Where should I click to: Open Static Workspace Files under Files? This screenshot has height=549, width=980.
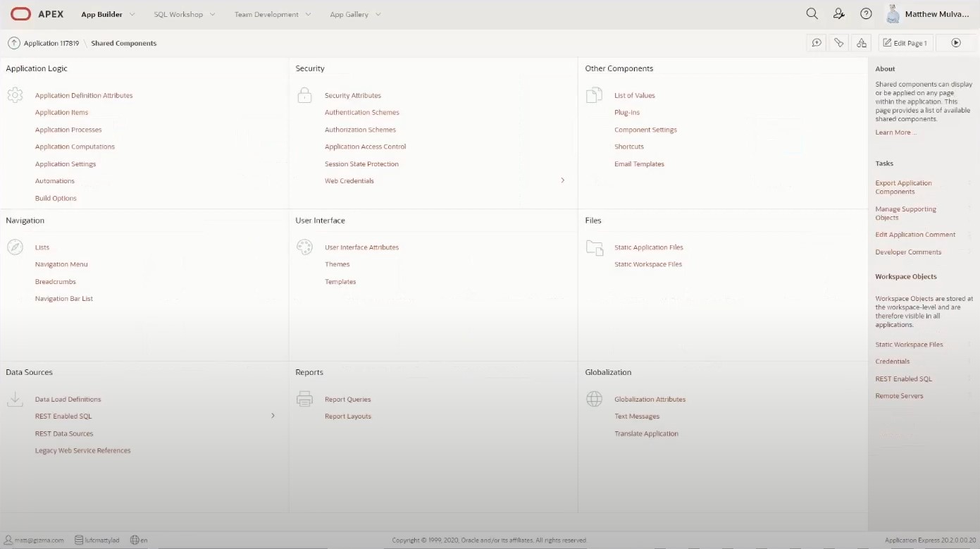click(648, 264)
